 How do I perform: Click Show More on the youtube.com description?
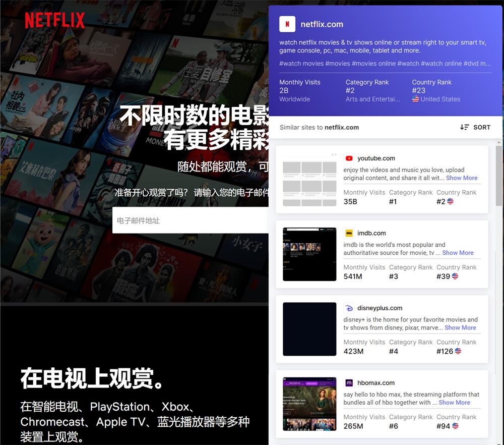click(x=461, y=178)
